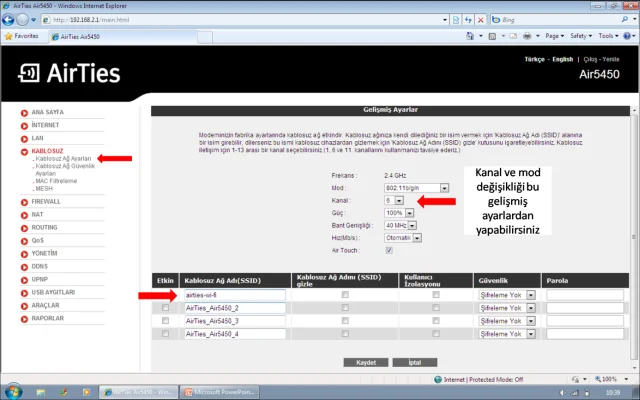Click the Bing search magnifier icon
640x400 pixels.
[x=625, y=19]
